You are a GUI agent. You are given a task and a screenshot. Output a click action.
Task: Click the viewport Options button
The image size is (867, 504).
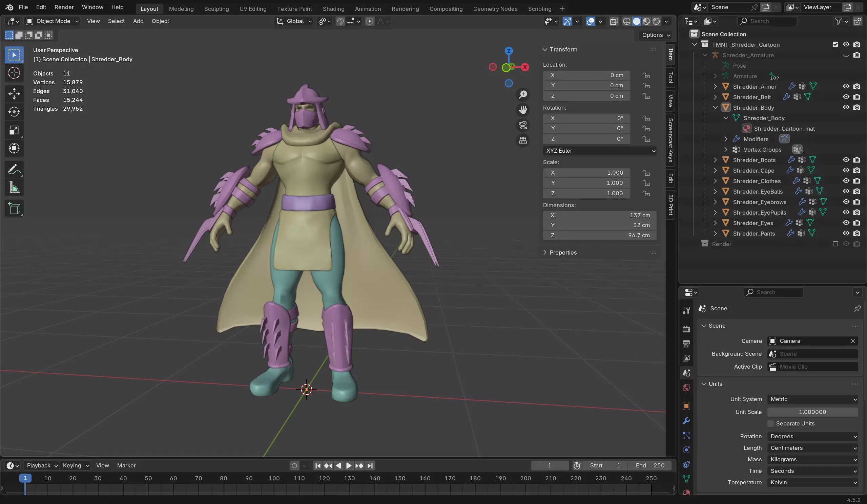click(x=656, y=35)
